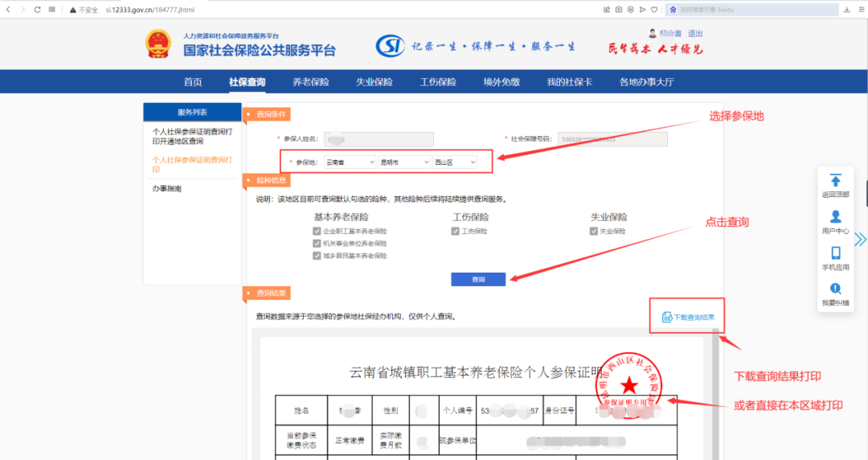Click the 手机应用 phone icon
This screenshot has width=868, height=460.
click(x=835, y=253)
